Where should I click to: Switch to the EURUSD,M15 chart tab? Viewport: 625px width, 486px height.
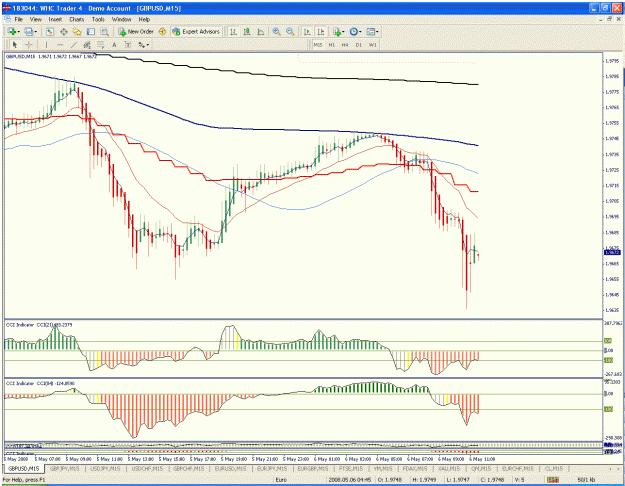(230, 468)
